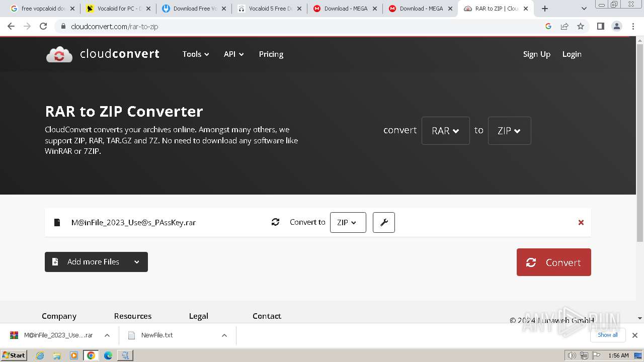
Task: Click the share page icon in address bar
Action: (565, 26)
